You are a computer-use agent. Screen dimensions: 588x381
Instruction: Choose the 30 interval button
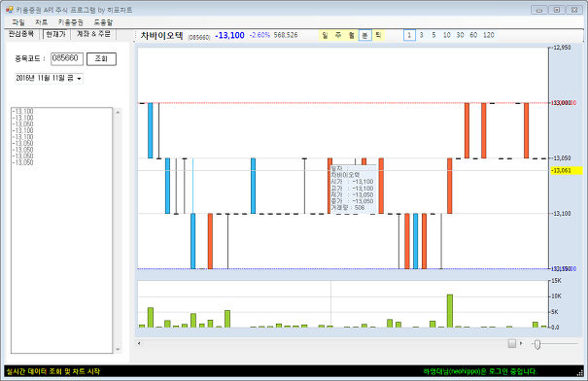(460, 35)
